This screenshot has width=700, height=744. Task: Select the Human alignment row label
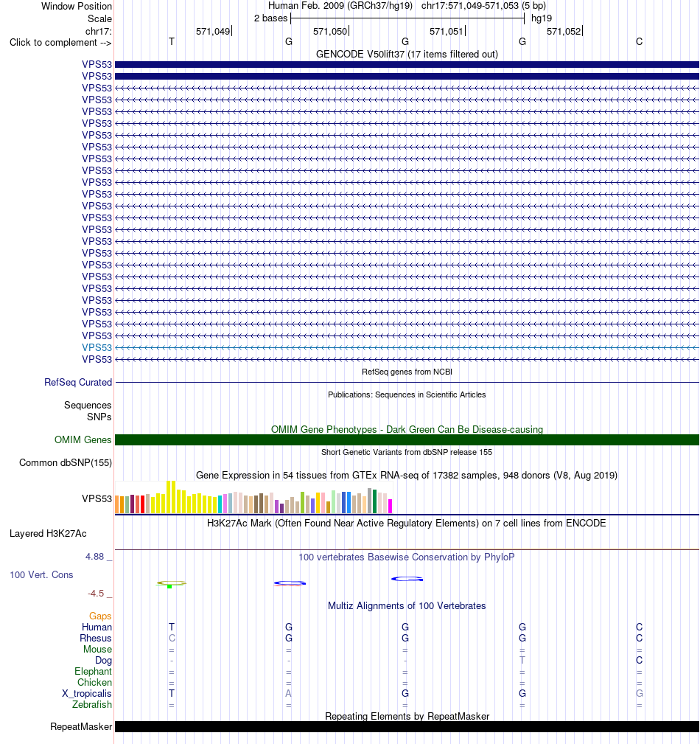pos(97,627)
